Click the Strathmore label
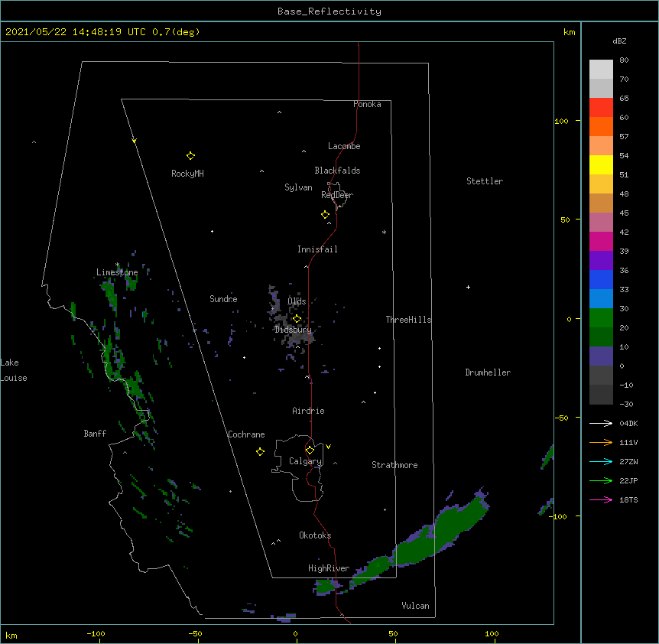 pyautogui.click(x=394, y=465)
